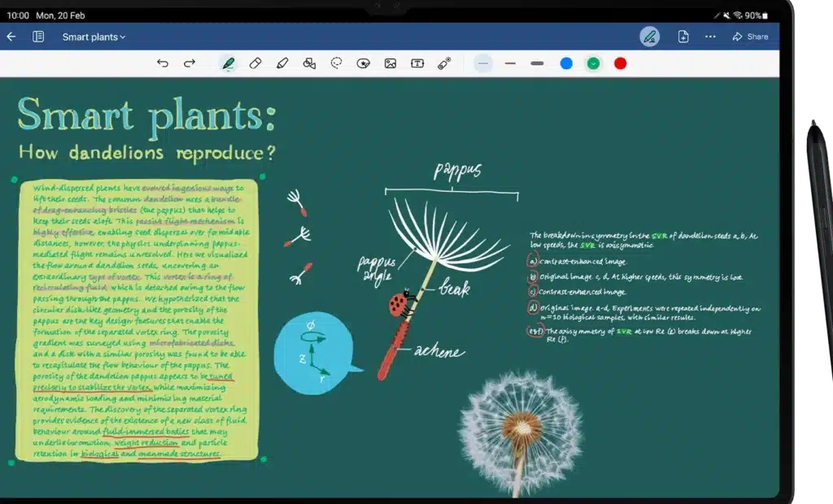Click the undo arrow in the toolbar
833x504 pixels.
[x=163, y=63]
